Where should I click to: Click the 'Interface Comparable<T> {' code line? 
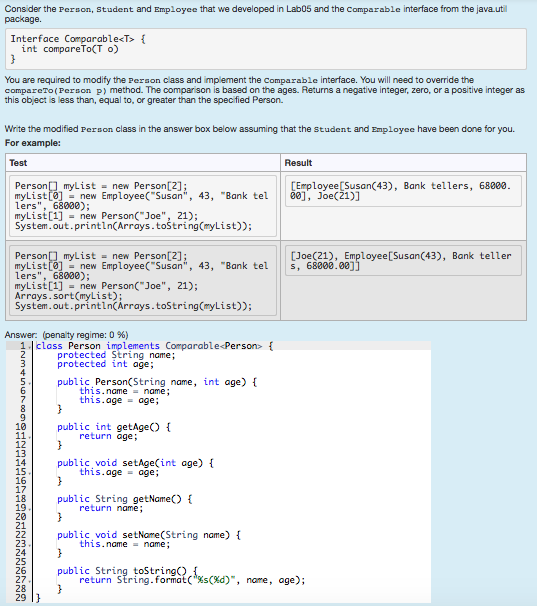pos(78,39)
